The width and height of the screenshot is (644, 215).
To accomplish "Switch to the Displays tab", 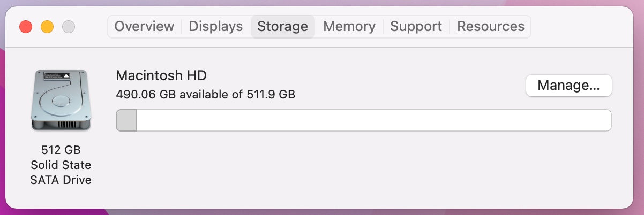I will click(x=215, y=26).
